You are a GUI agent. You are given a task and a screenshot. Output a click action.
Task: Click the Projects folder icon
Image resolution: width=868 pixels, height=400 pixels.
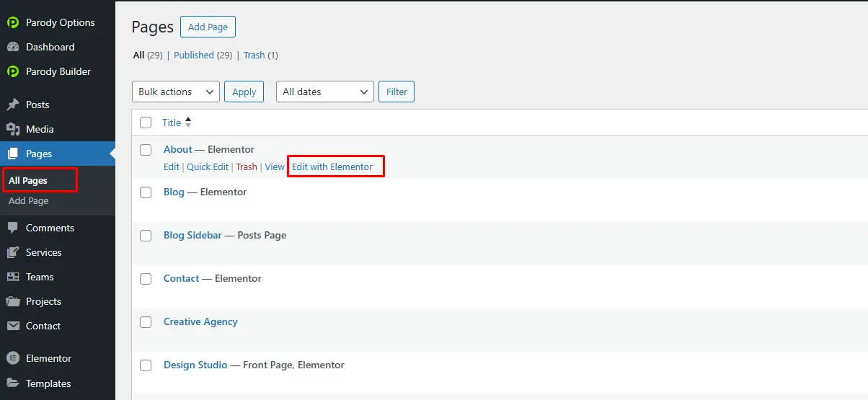tap(13, 301)
